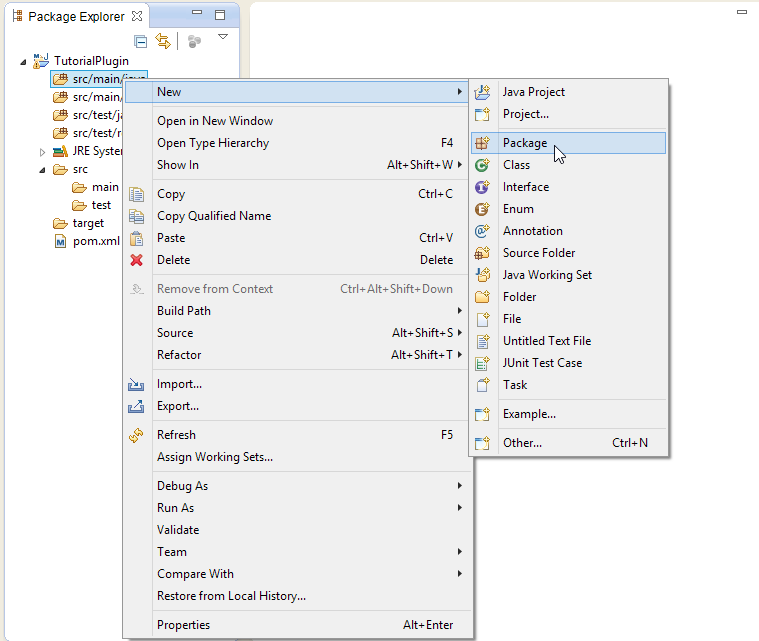Expand the Build Path submenu
Image resolution: width=759 pixels, height=641 pixels.
coord(296,311)
